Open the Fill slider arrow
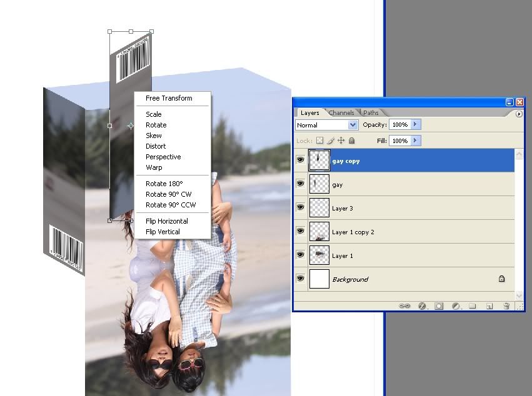The width and height of the screenshot is (532, 396). coord(416,141)
